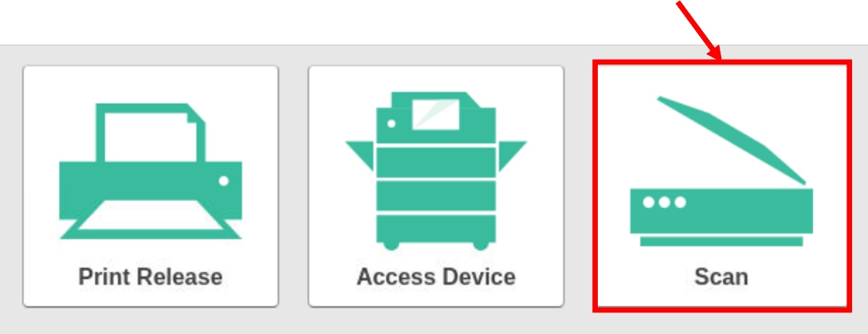Click the "Scan" text label

(721, 277)
